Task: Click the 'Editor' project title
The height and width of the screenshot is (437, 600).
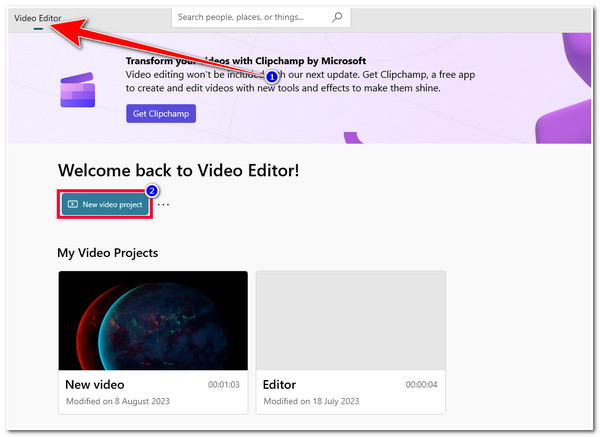Action: [279, 384]
